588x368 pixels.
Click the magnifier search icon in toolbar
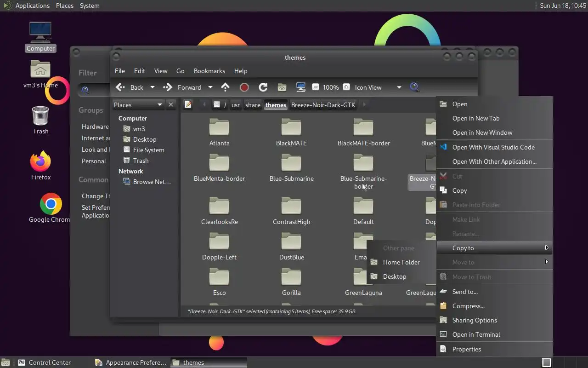(x=414, y=87)
